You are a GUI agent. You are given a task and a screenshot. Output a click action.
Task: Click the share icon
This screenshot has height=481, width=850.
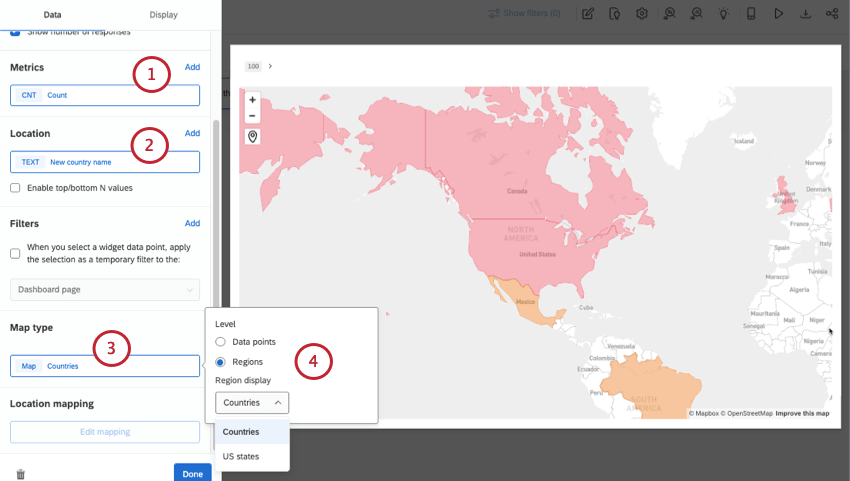click(x=832, y=14)
